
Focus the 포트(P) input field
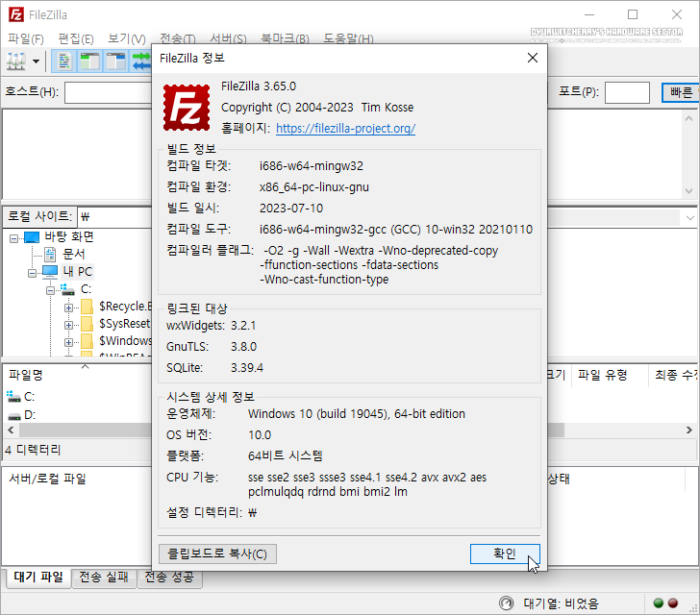click(x=627, y=92)
